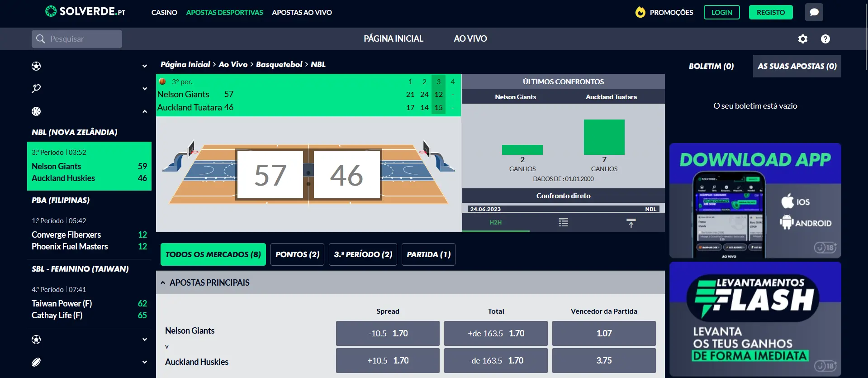Select the Partida (1) market filter

[429, 254]
